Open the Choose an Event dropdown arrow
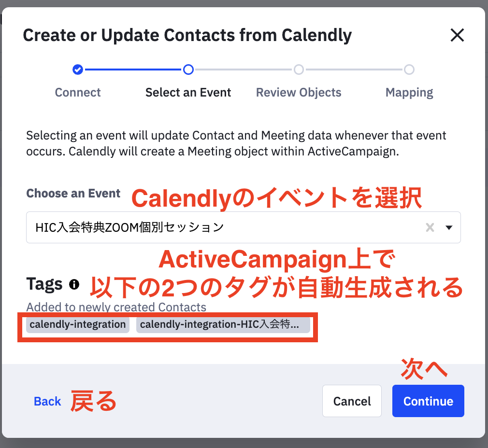Image resolution: width=488 pixels, height=448 pixels. (449, 227)
